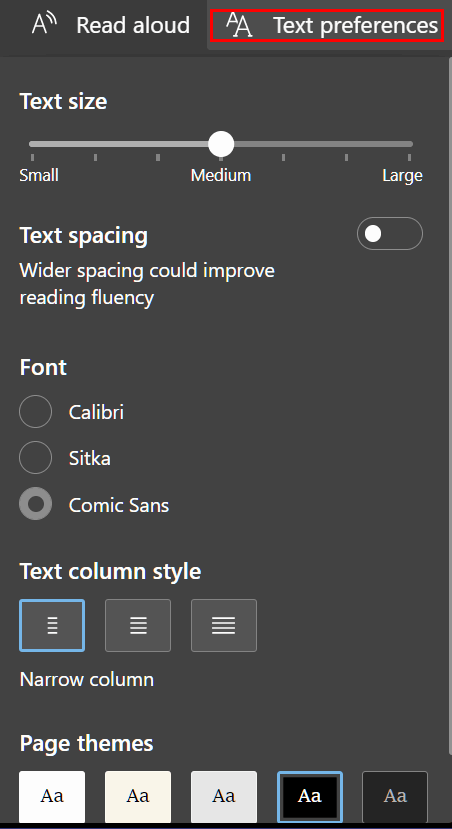
Task: Open the Read aloud tab
Action: point(110,25)
